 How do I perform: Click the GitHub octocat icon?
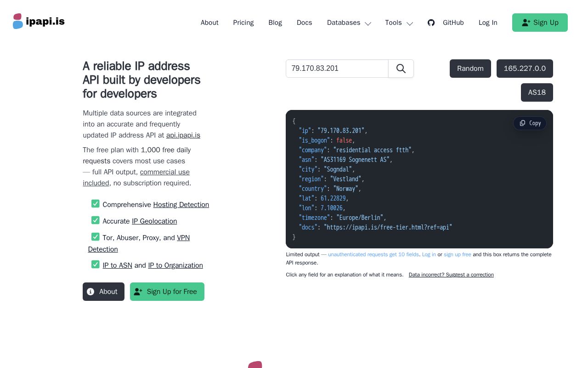pos(431,23)
